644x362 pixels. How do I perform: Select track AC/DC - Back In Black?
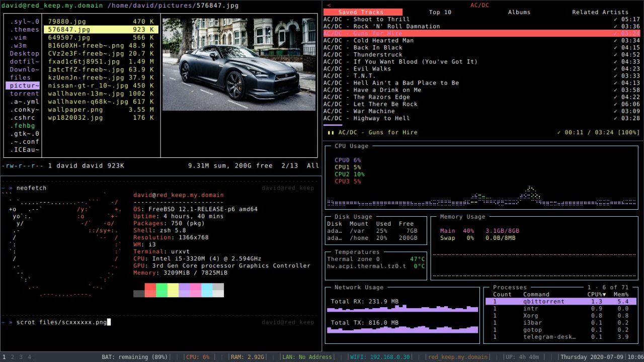(x=482, y=47)
